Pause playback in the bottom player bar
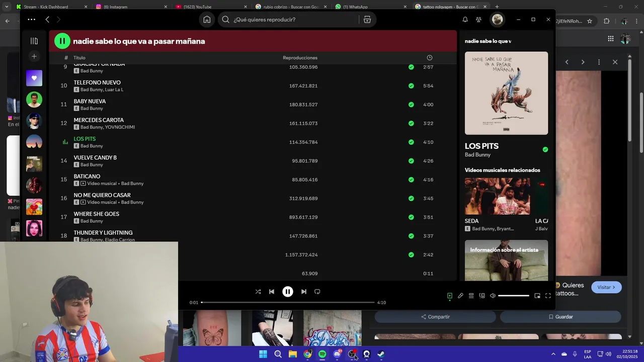This screenshot has width=644, height=362. coord(288,292)
